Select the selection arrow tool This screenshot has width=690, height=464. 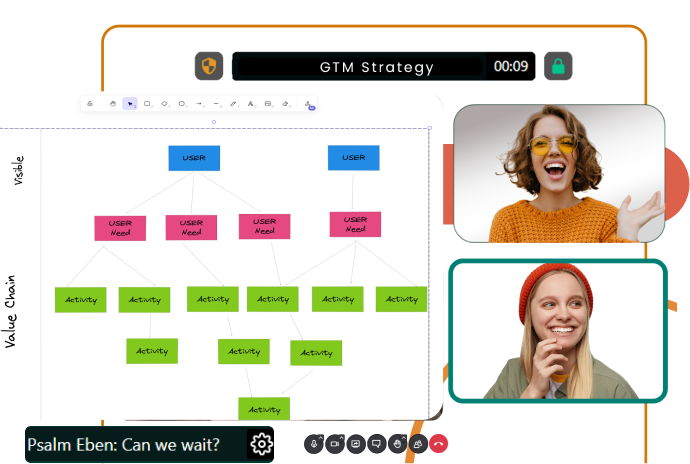click(x=130, y=104)
